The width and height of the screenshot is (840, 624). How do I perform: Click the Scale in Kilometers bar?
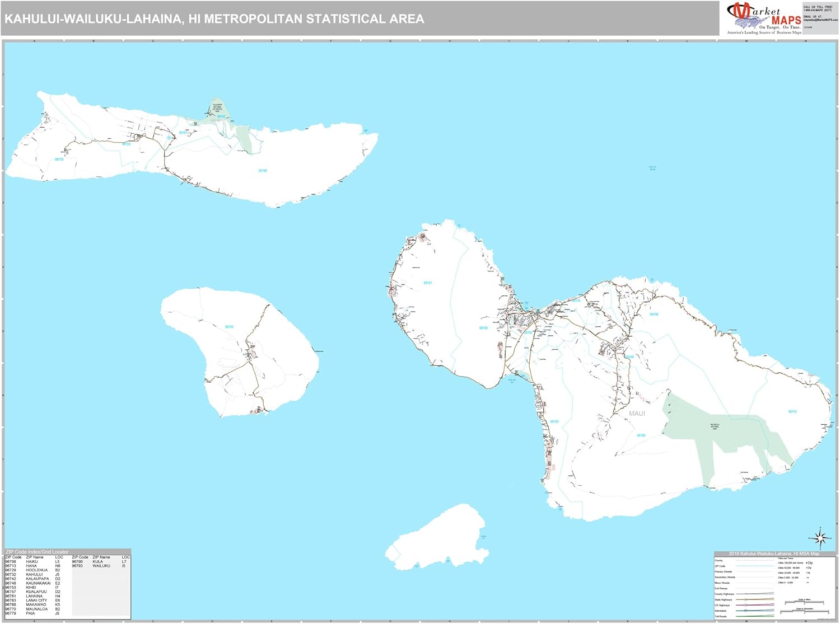click(x=804, y=611)
